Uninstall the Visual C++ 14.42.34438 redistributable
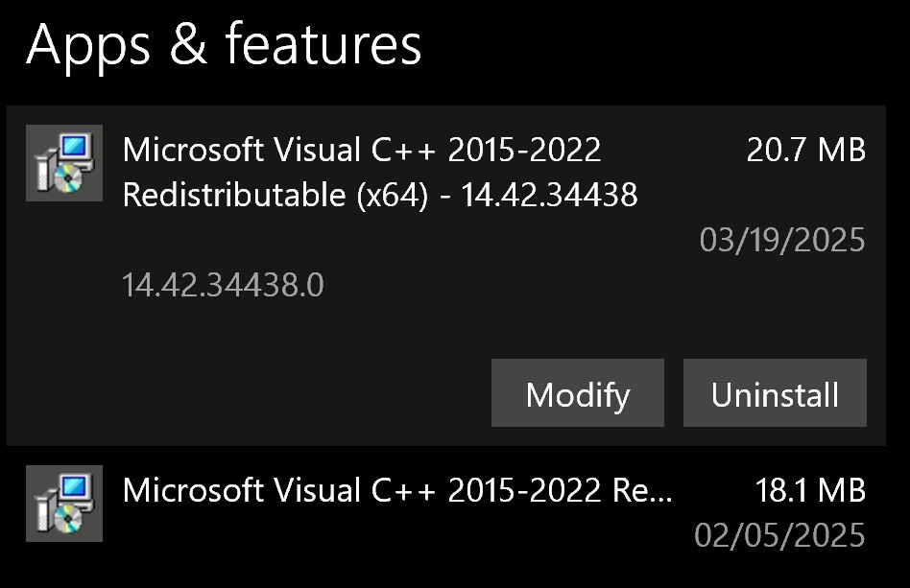 point(775,393)
